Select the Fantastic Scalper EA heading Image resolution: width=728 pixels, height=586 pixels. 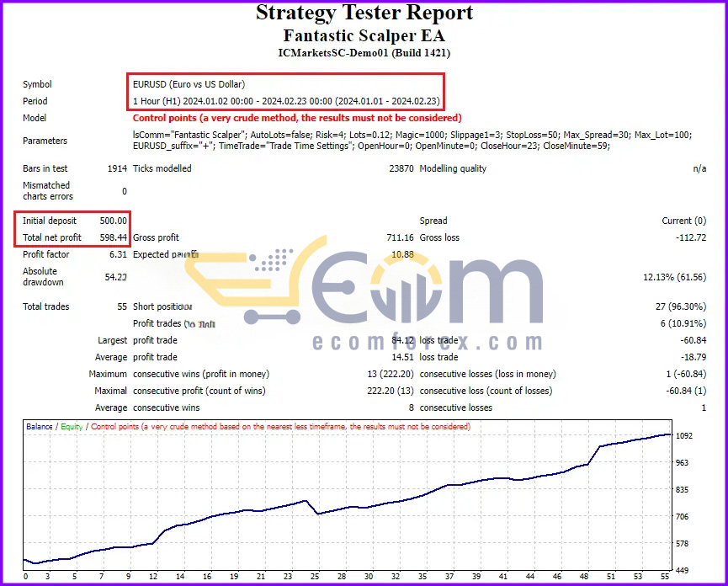(x=364, y=35)
